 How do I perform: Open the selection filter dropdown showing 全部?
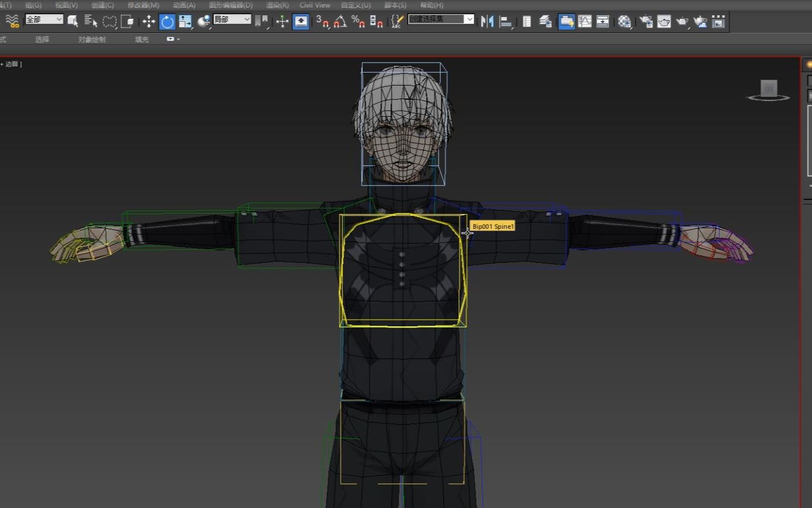pyautogui.click(x=45, y=19)
